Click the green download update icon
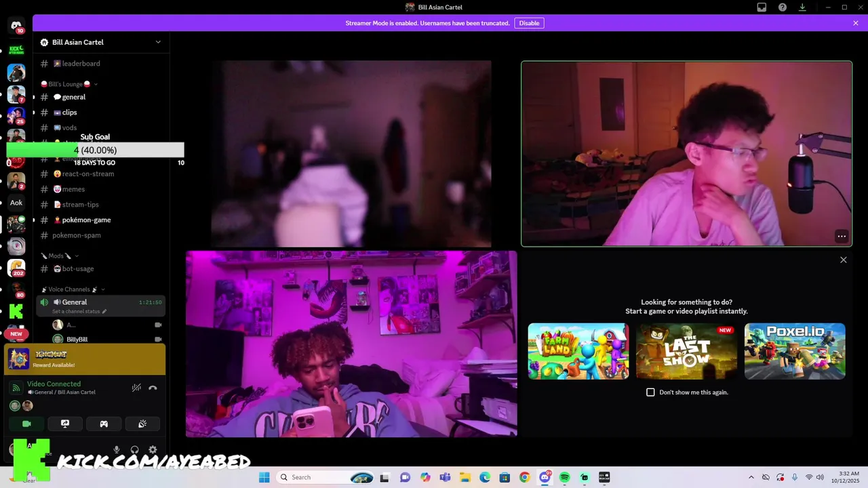868x488 pixels. coord(802,7)
